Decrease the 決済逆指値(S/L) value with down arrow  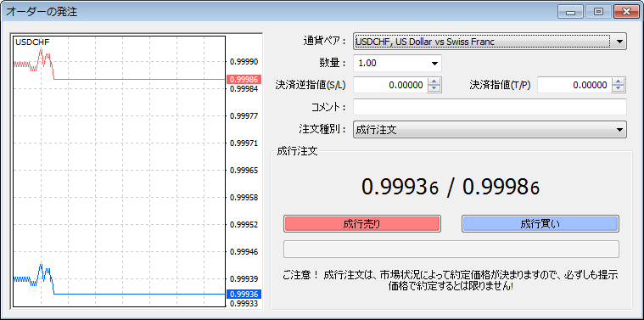(x=434, y=89)
